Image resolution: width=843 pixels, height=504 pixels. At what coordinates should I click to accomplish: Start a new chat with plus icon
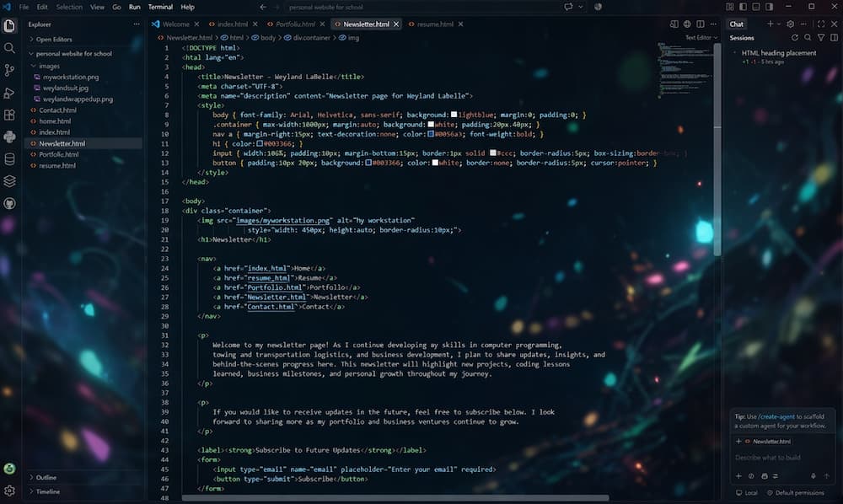click(x=771, y=24)
